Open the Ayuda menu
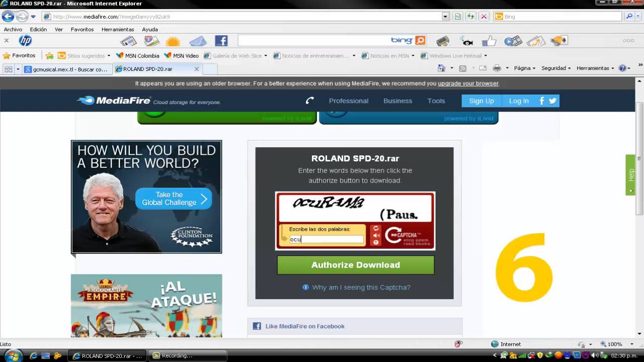The width and height of the screenshot is (644, 362). [150, 30]
